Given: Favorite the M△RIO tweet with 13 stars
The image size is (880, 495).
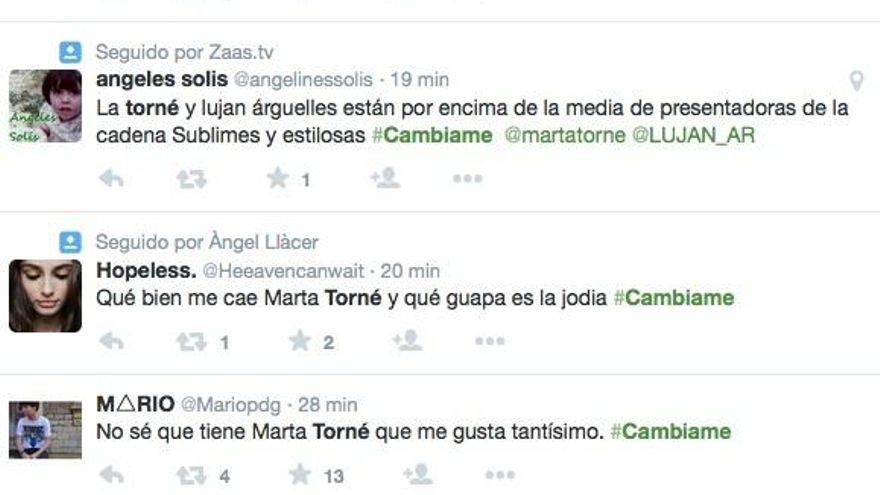Looking at the screenshot, I should coord(300,475).
